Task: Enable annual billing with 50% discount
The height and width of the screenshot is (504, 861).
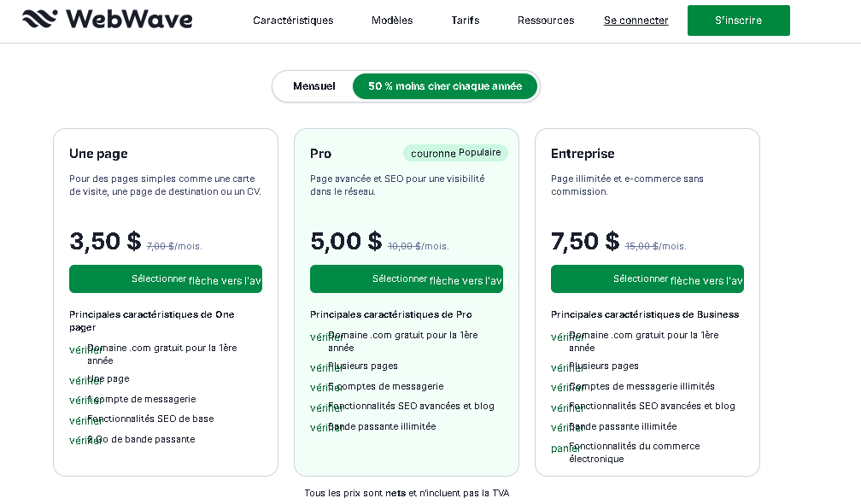Action: pos(445,85)
